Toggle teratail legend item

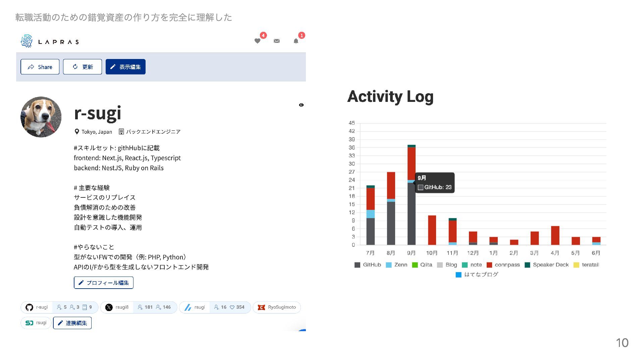pos(586,265)
